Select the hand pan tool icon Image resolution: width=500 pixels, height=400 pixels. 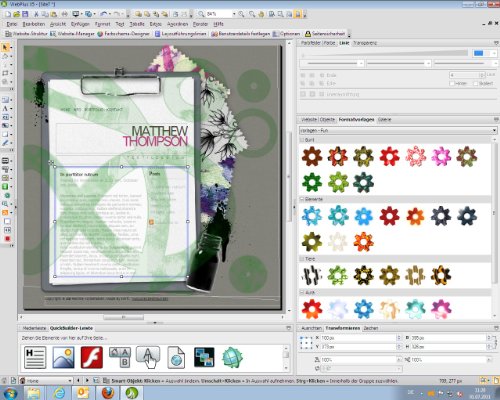click(261, 14)
